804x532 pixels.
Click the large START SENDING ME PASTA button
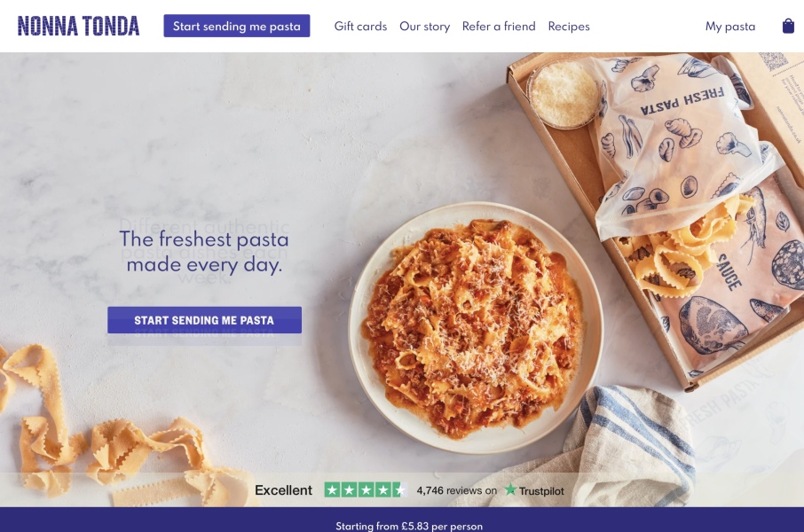coord(205,320)
